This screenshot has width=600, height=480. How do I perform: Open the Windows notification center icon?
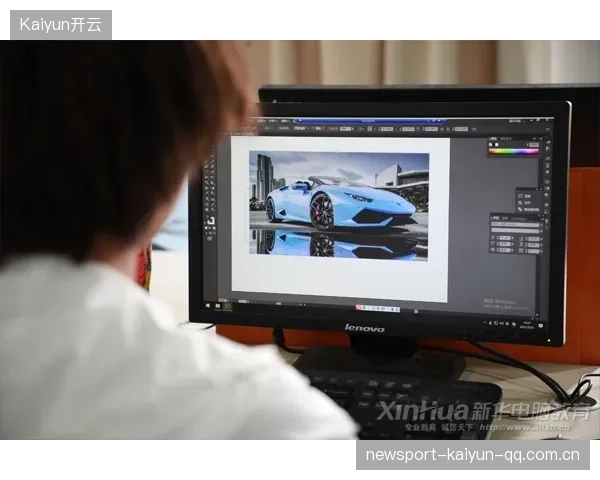(541, 326)
